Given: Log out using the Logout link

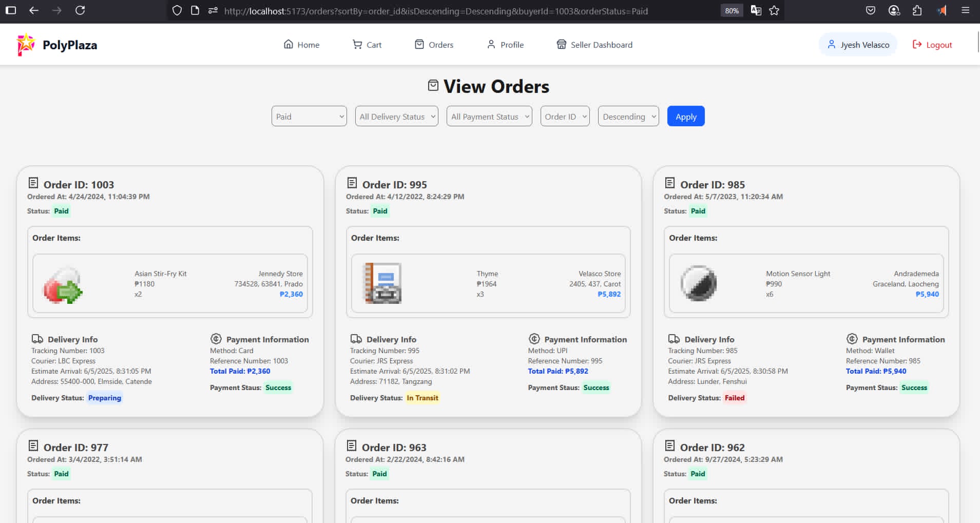Looking at the screenshot, I should (932, 45).
